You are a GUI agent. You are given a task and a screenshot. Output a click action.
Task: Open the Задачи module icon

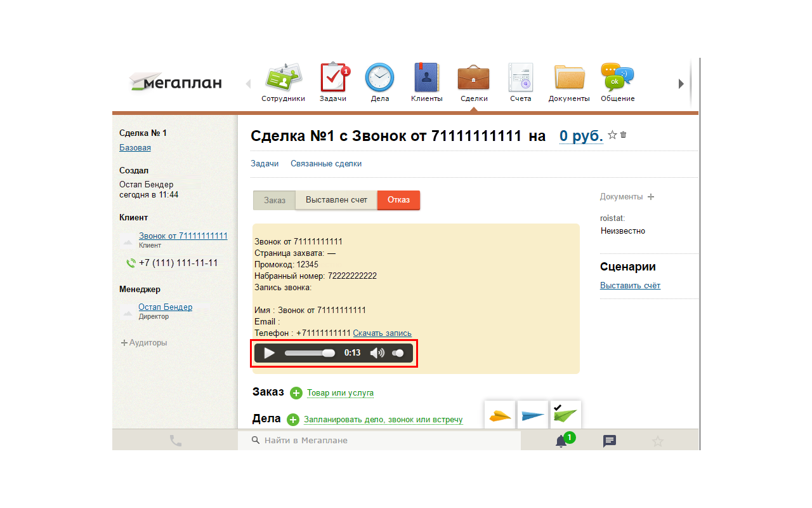click(334, 77)
